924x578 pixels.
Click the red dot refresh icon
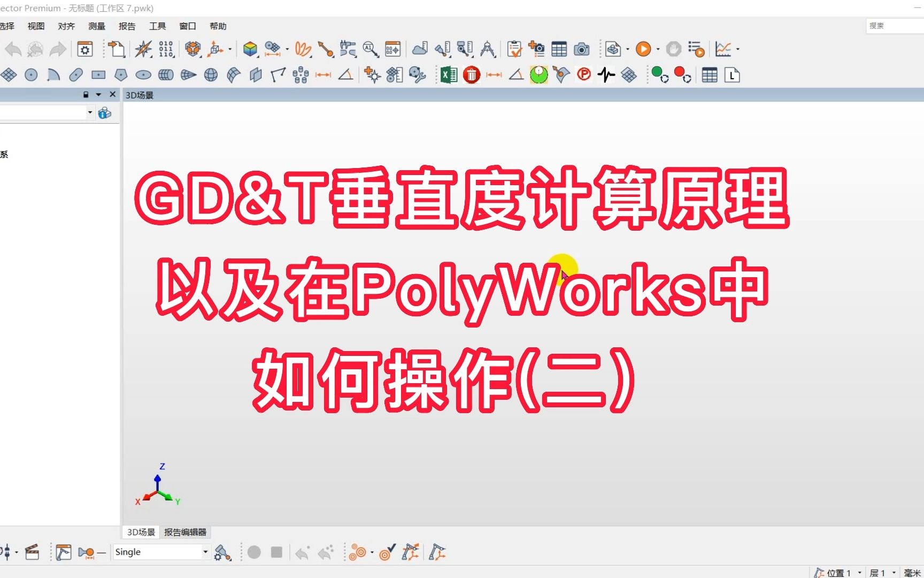(x=682, y=75)
